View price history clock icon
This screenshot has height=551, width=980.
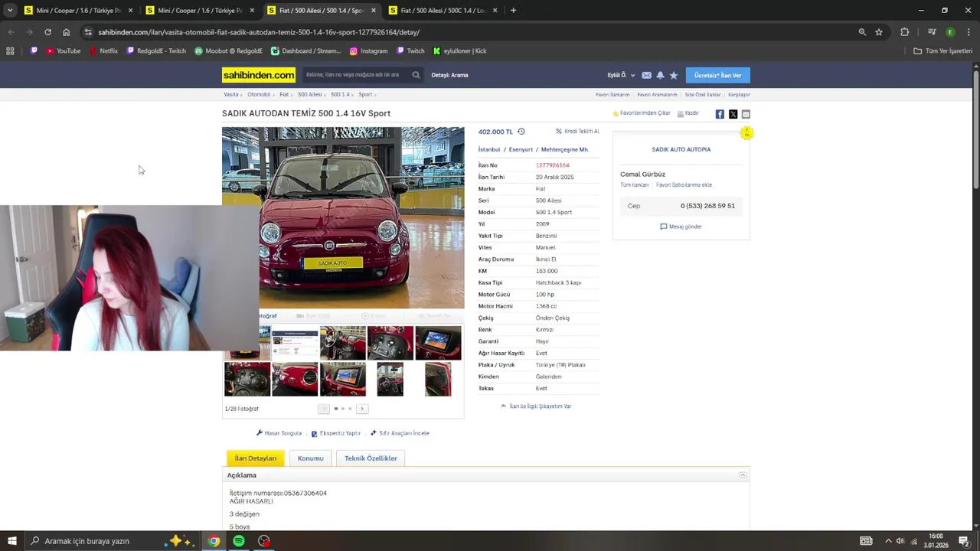[521, 132]
